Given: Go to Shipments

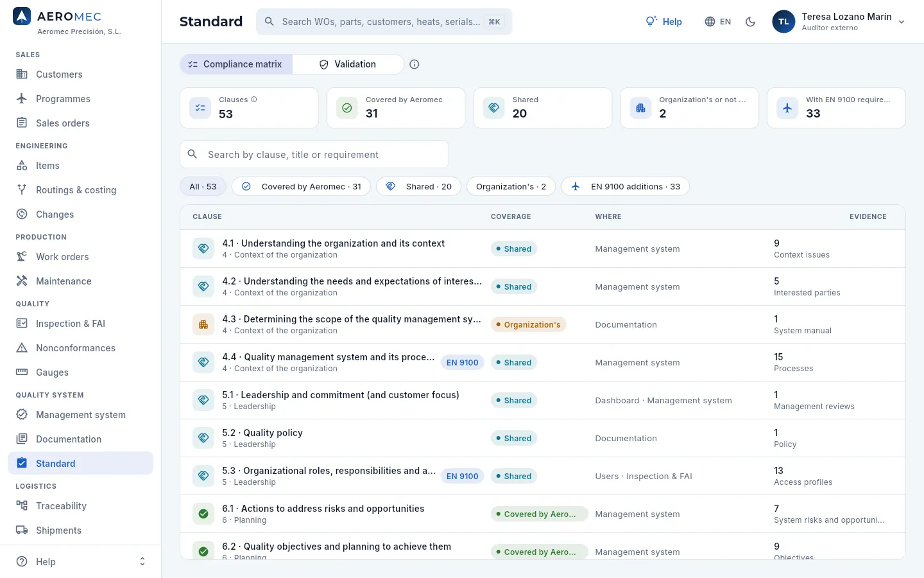Looking at the screenshot, I should tap(80, 530).
